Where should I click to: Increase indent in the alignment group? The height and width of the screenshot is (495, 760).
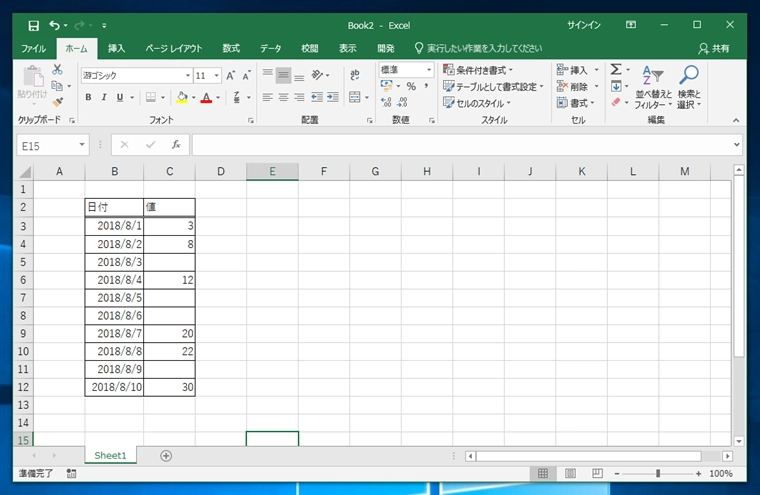(333, 97)
